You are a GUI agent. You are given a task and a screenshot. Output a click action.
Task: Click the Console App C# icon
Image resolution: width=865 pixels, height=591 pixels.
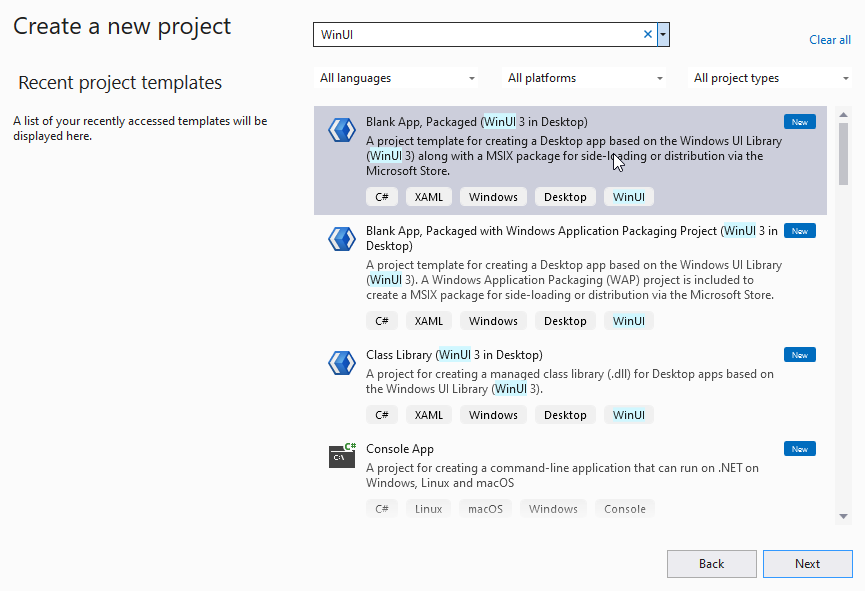(342, 455)
